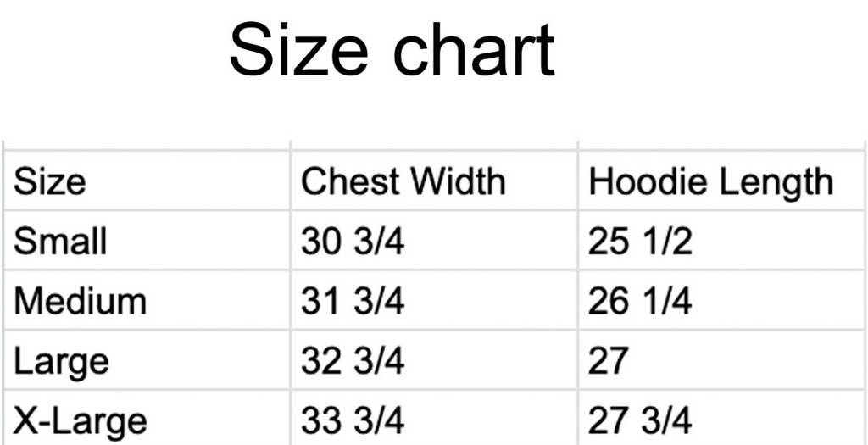Click the "31 3/4" chest width value
The height and width of the screenshot is (445, 868).
pos(353,302)
